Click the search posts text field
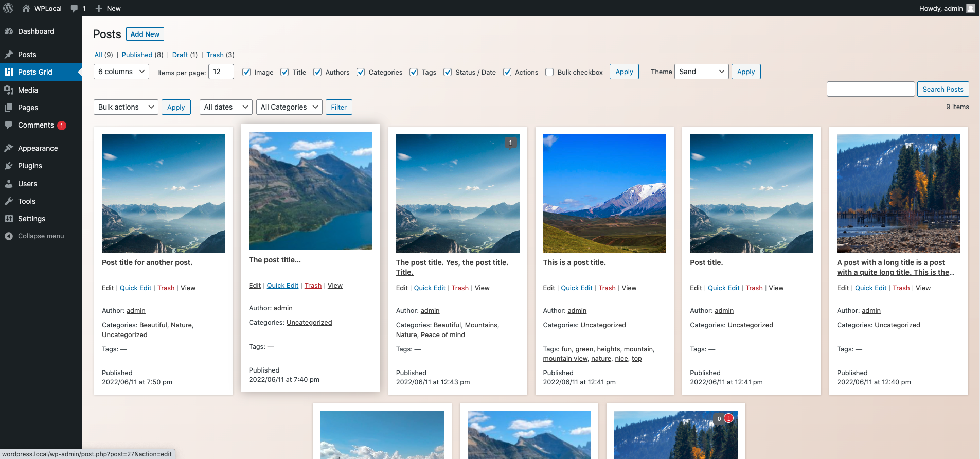The width and height of the screenshot is (980, 459). (870, 89)
